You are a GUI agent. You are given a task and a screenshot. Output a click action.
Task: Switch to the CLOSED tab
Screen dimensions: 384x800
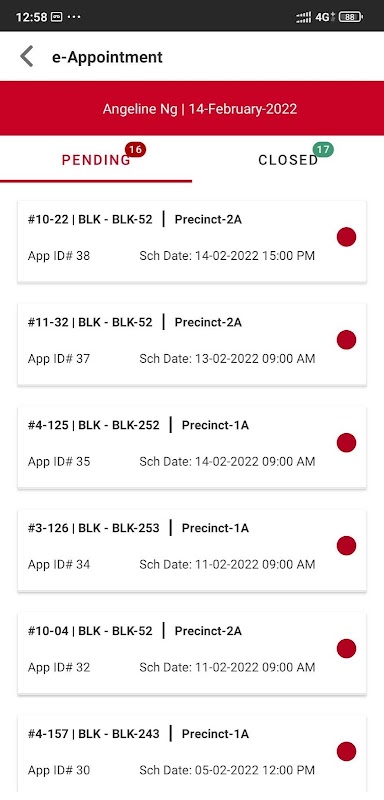[x=288, y=160]
